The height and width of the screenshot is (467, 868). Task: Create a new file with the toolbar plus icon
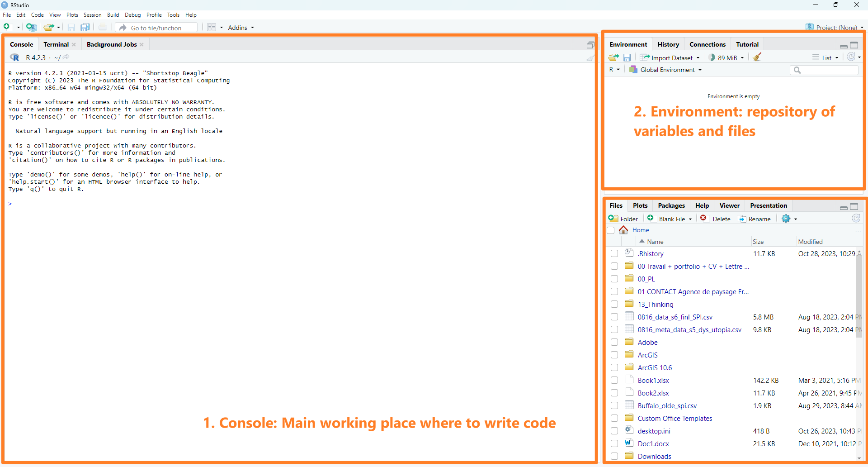pos(7,27)
